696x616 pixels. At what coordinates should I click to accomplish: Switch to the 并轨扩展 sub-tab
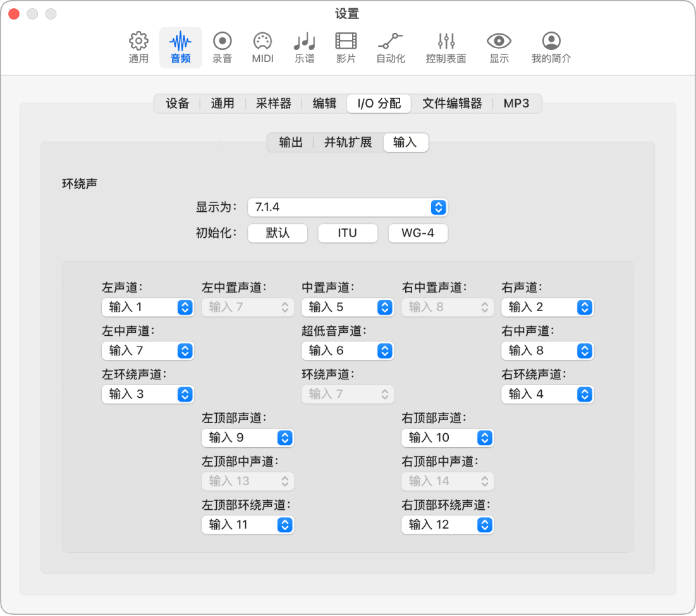point(348,142)
